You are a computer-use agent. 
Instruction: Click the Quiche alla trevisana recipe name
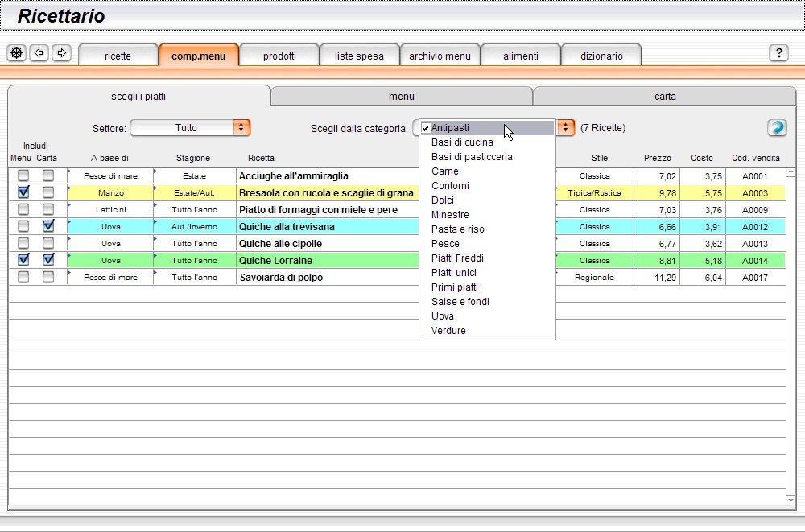287,227
